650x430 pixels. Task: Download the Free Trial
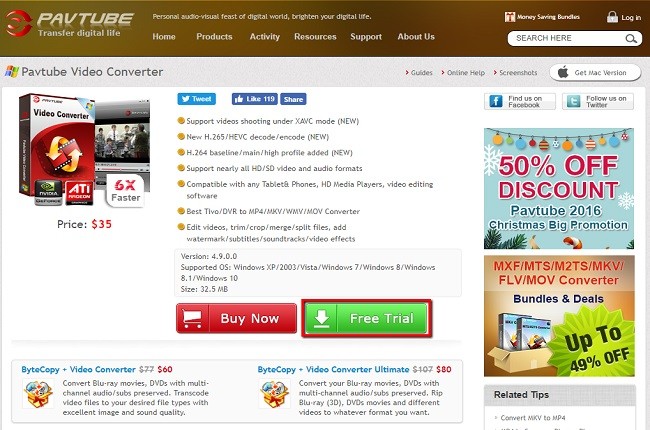tap(365, 319)
